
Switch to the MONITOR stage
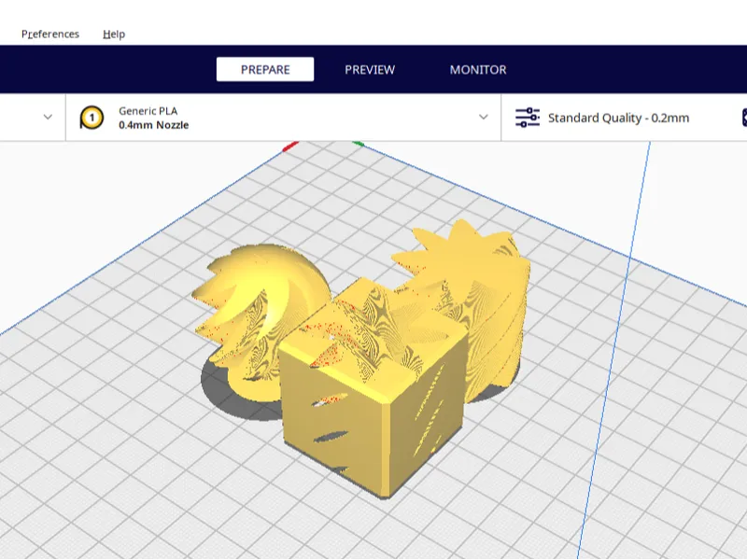click(478, 69)
